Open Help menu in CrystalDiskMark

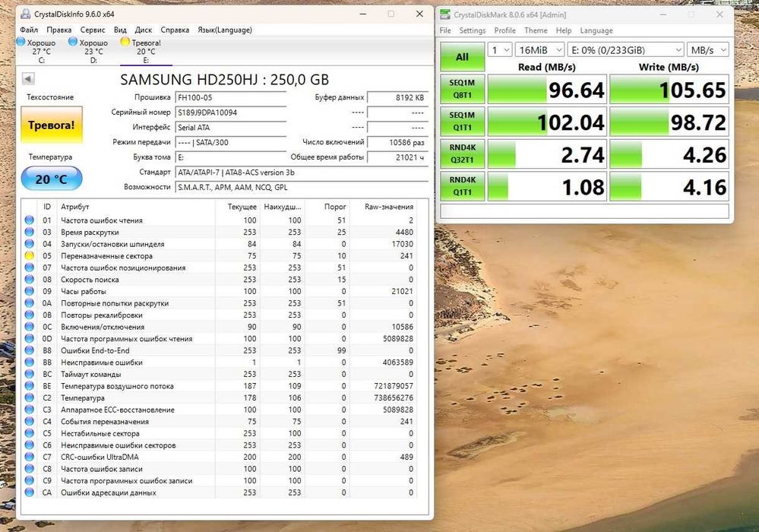point(564,30)
